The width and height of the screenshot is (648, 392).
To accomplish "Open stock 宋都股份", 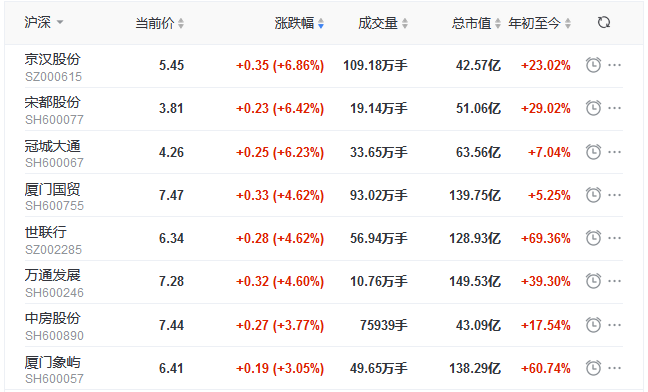I will 52,102.
